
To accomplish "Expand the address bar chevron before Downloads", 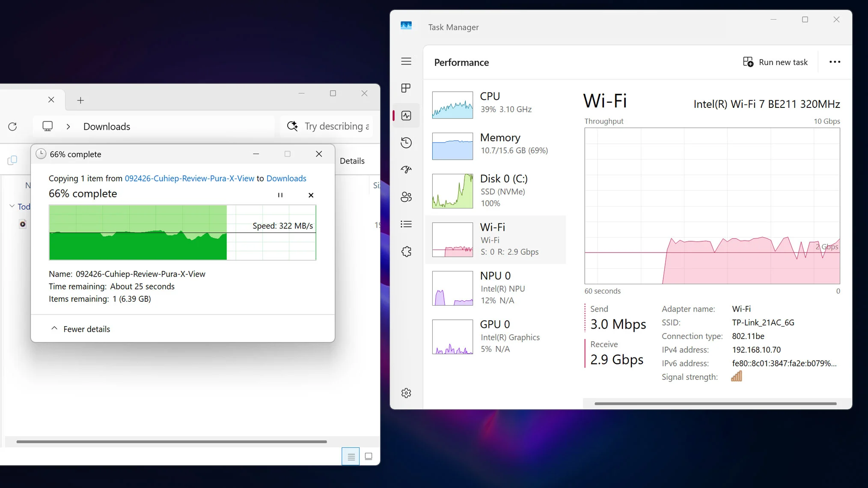I will point(68,126).
